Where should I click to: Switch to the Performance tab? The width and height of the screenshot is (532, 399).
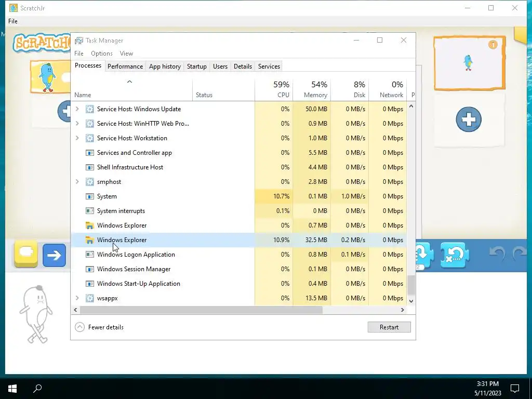point(125,66)
